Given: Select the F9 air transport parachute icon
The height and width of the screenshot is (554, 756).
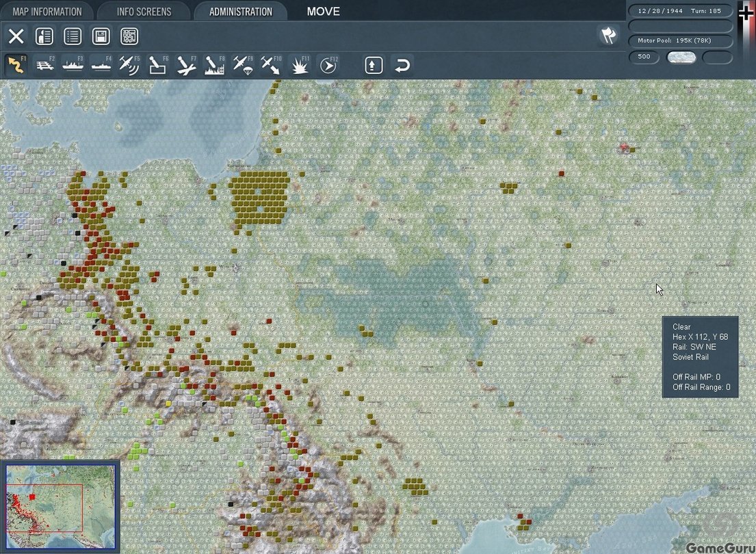Looking at the screenshot, I should coord(243,65).
